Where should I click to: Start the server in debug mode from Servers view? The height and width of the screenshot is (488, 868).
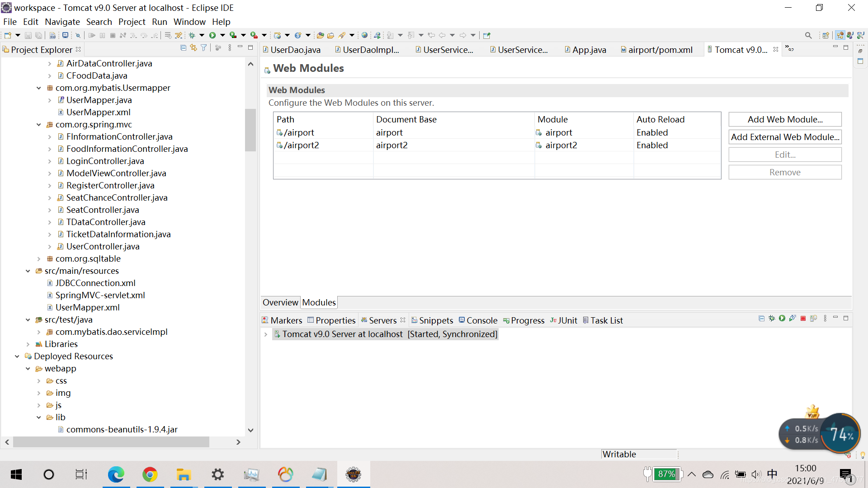[772, 319]
